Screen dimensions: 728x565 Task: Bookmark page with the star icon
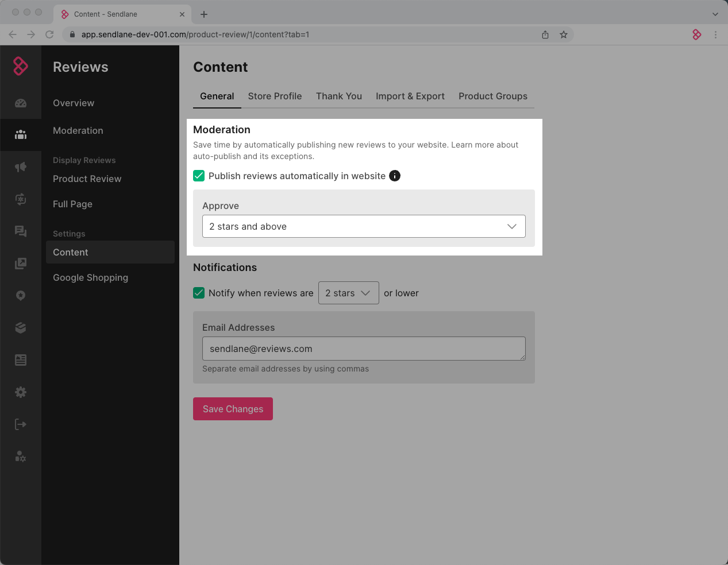(x=564, y=34)
